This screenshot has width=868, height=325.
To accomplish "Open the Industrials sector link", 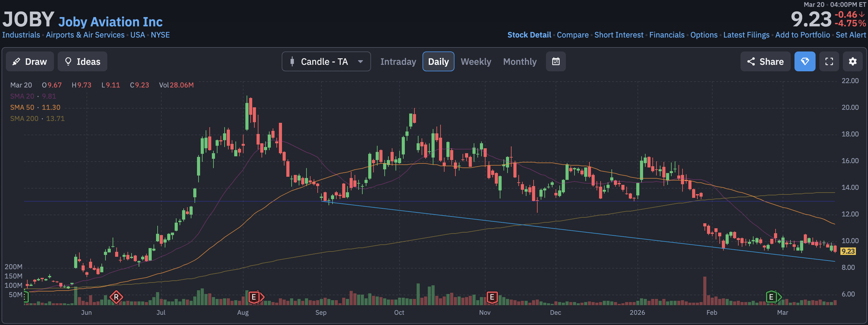I will click(x=21, y=35).
